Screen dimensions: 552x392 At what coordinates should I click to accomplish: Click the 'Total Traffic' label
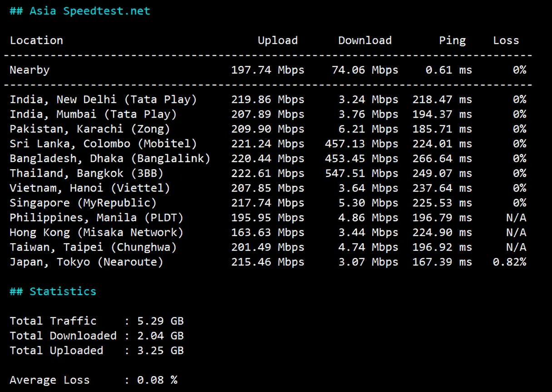pos(53,321)
